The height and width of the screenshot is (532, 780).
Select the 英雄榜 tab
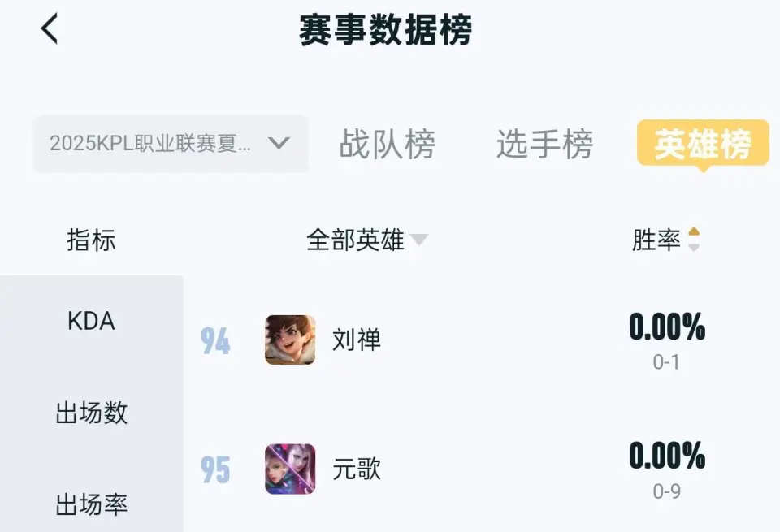tap(702, 144)
